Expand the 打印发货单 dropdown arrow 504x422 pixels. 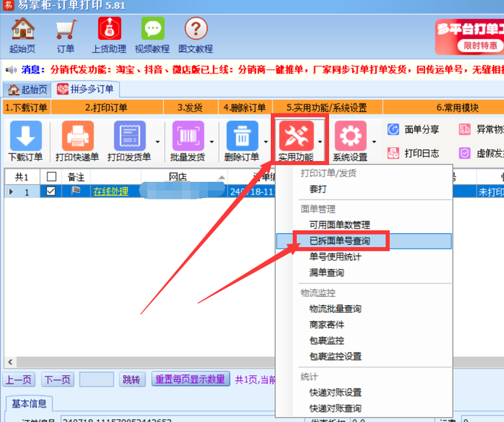(x=157, y=142)
